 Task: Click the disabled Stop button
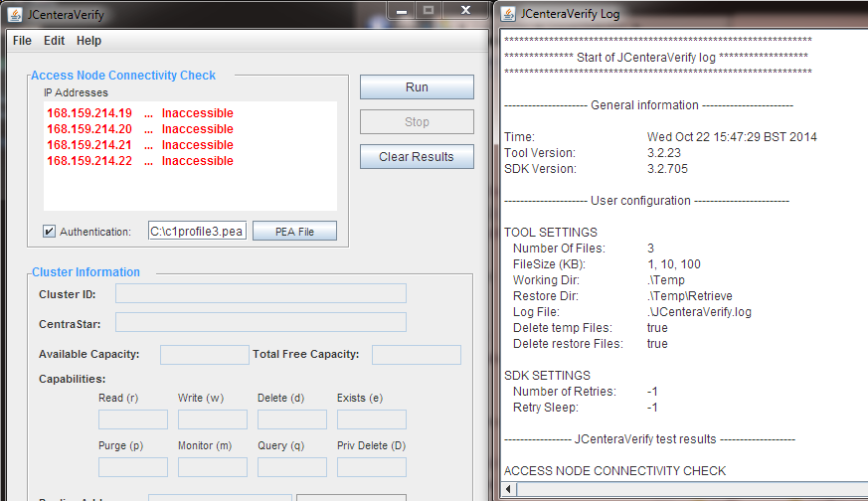click(x=417, y=122)
